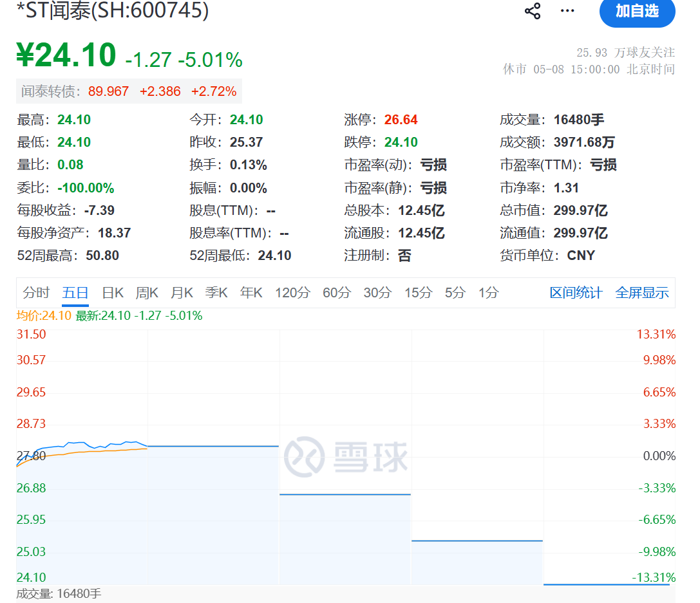700x603 pixels.
Task: Switch to 5分 interval
Action: [455, 293]
